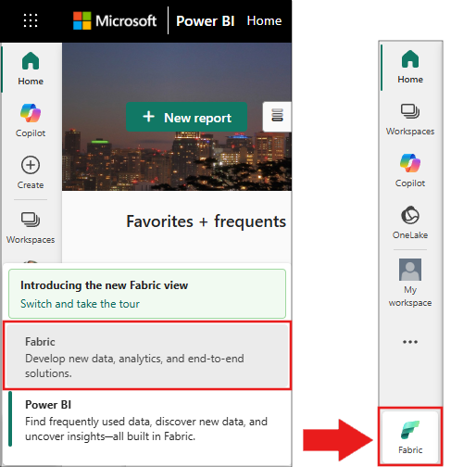The height and width of the screenshot is (467, 476).
Task: Click the ellipsis more options in right sidebar
Action: (x=410, y=342)
